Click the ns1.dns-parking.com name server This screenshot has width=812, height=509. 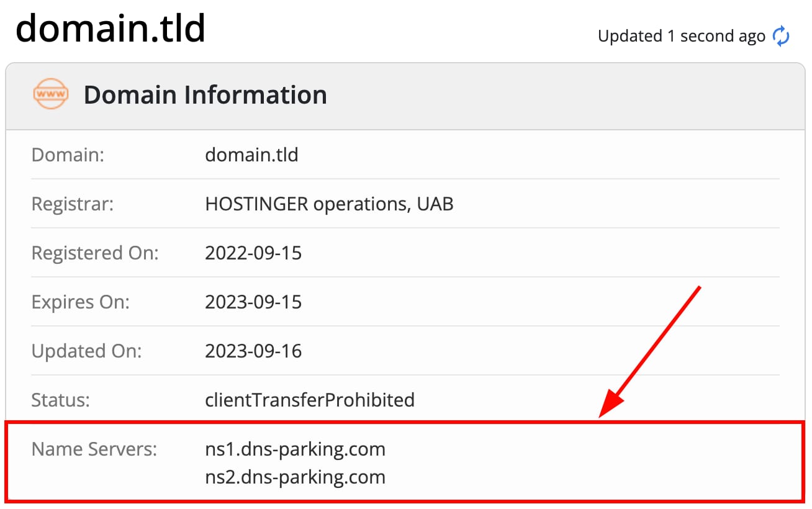295,449
